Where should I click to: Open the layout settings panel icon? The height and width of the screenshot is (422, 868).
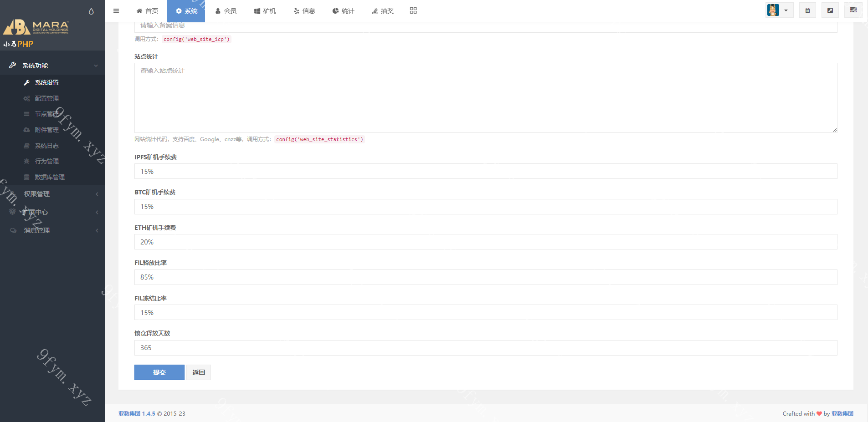[853, 10]
